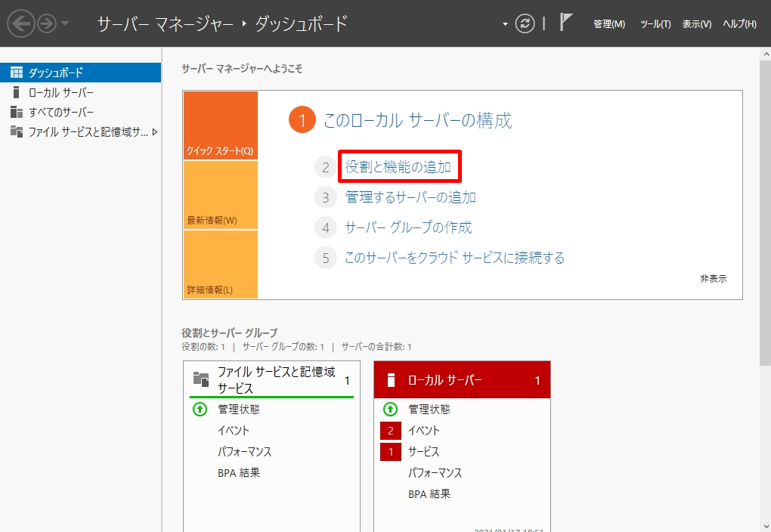Click 役割と機能の追加 link
Viewport: 771px width, 532px height.
point(398,167)
